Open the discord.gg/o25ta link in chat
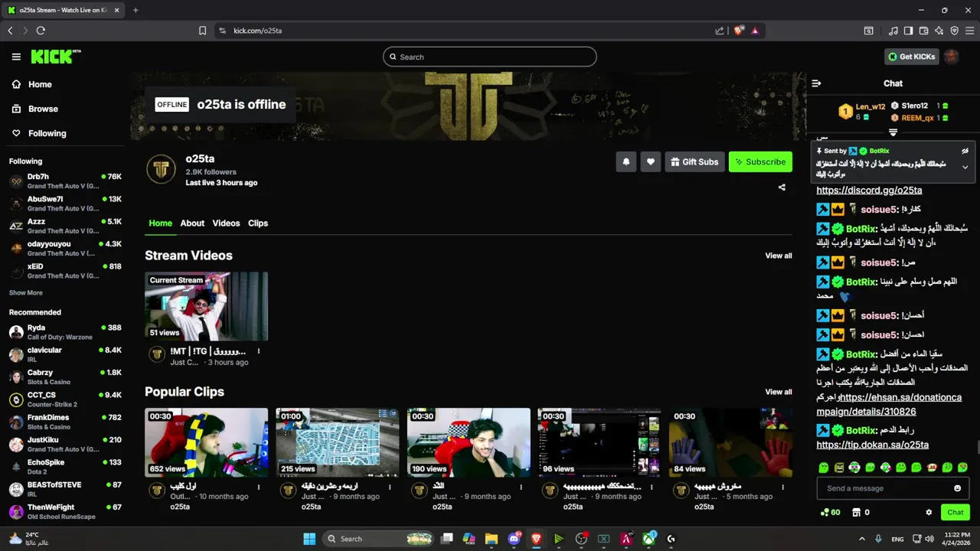 point(869,191)
